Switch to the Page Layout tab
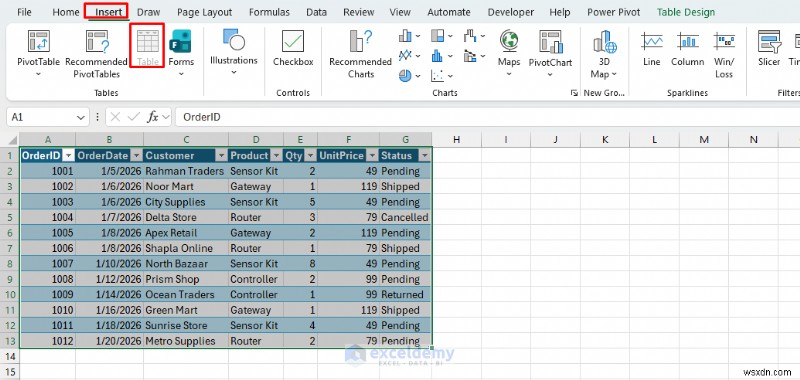The width and height of the screenshot is (800, 380). click(205, 12)
